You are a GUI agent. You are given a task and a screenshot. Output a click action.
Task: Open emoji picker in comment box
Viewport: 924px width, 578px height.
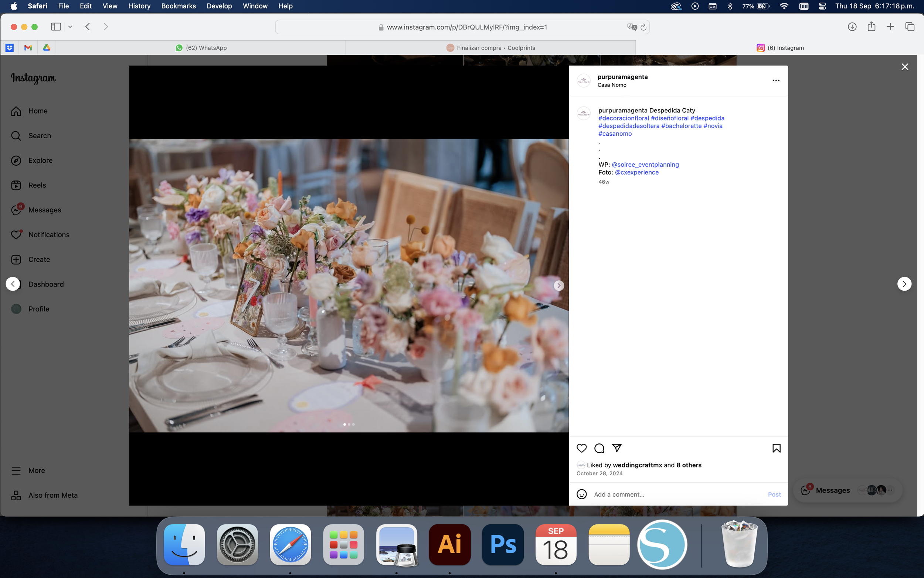click(x=581, y=494)
